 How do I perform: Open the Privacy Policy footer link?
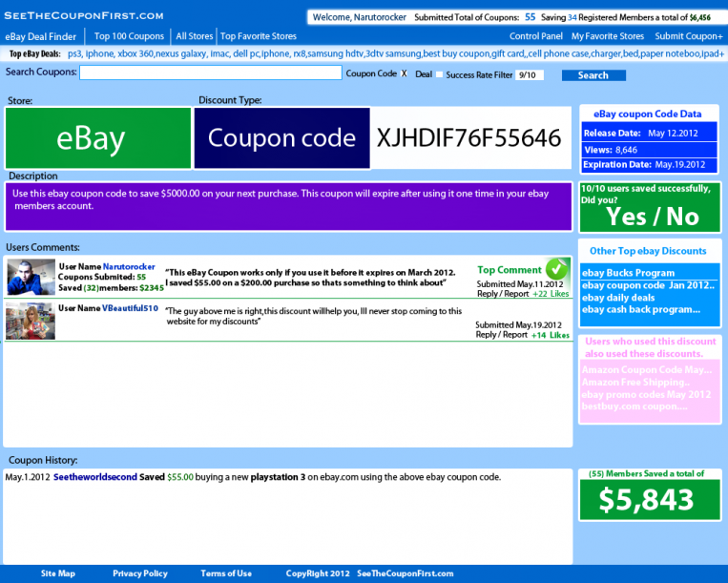coord(140,573)
